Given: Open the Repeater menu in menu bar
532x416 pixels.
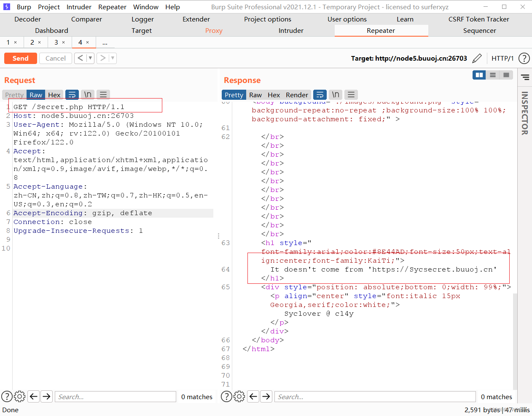Looking at the screenshot, I should coord(112,7).
